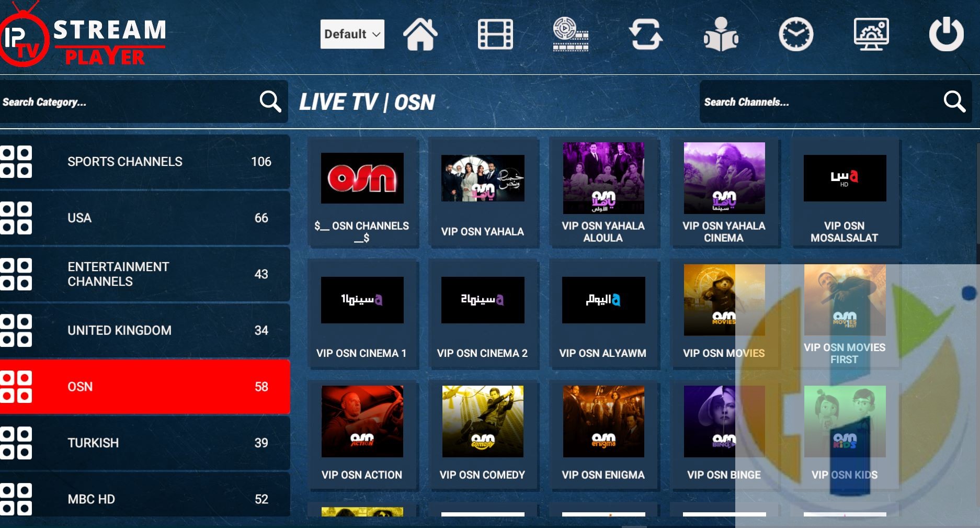Open the Movies section
Screen dimensions: 980x528
click(495, 35)
